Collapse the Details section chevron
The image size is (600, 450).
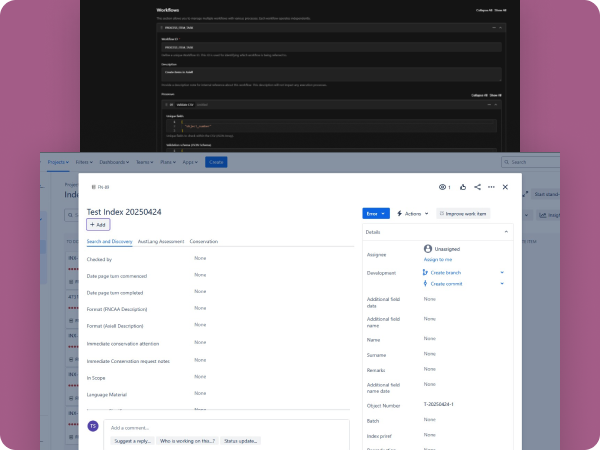coord(505,231)
